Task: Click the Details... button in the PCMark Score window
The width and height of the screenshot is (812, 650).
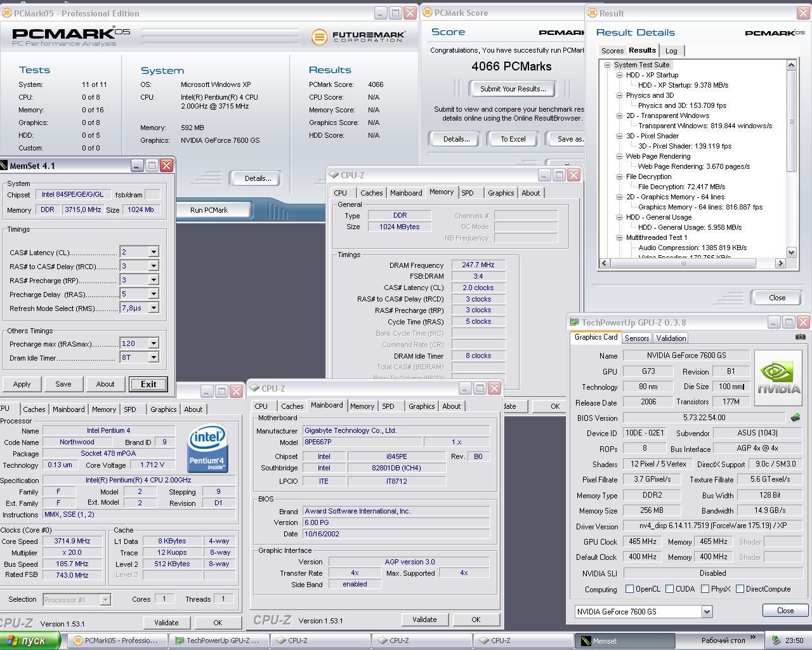Action: (x=456, y=139)
